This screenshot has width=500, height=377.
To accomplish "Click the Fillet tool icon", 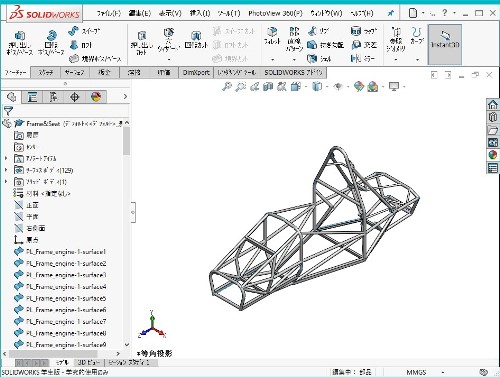I will (272, 32).
